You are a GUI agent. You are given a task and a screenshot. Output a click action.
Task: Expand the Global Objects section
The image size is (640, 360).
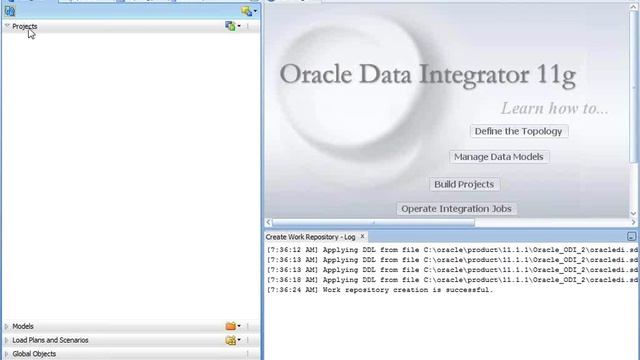tap(7, 354)
